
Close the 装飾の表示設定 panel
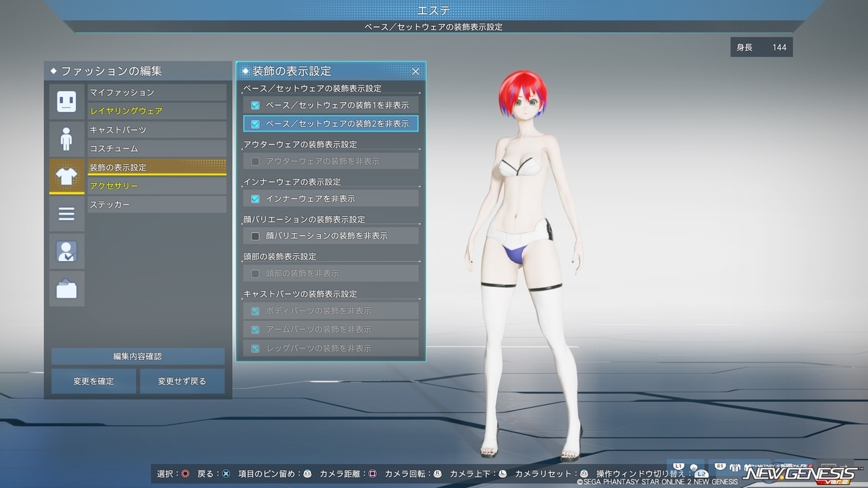click(x=415, y=72)
